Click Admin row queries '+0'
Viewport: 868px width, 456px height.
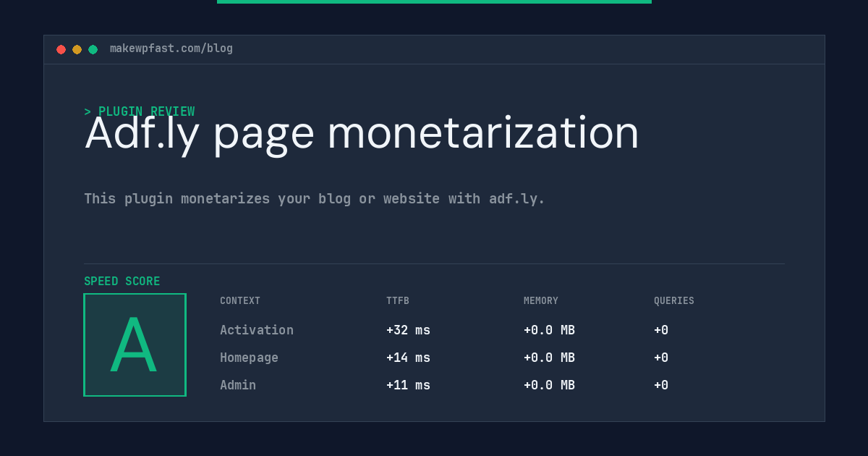(661, 385)
